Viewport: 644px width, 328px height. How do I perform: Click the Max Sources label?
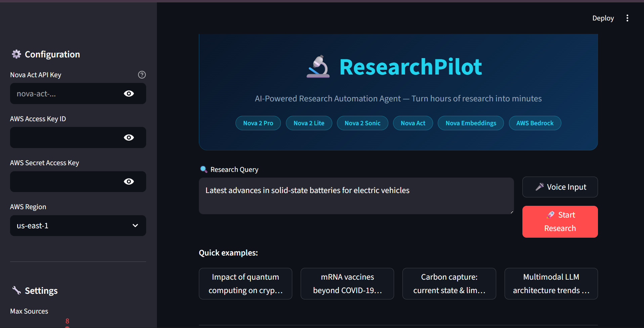coord(29,311)
